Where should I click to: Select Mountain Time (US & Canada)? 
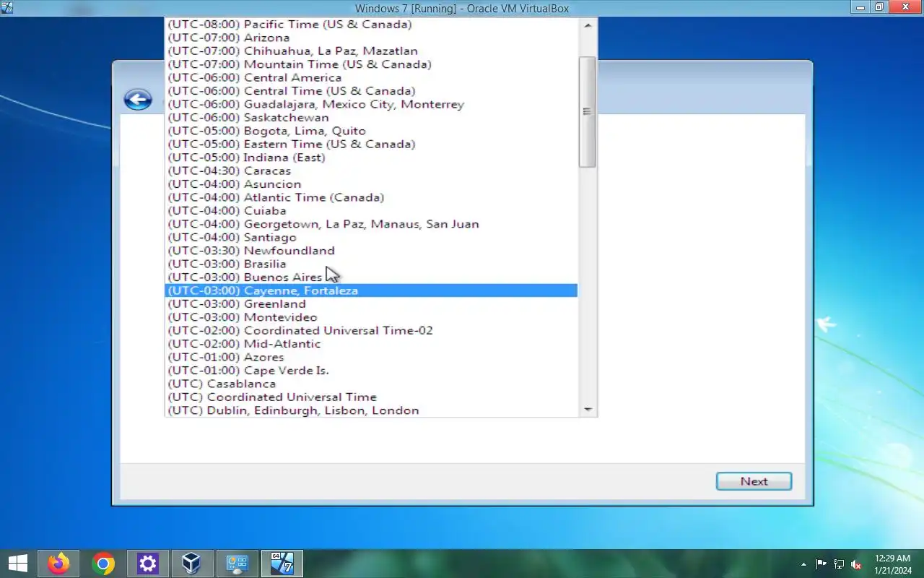(x=371, y=64)
